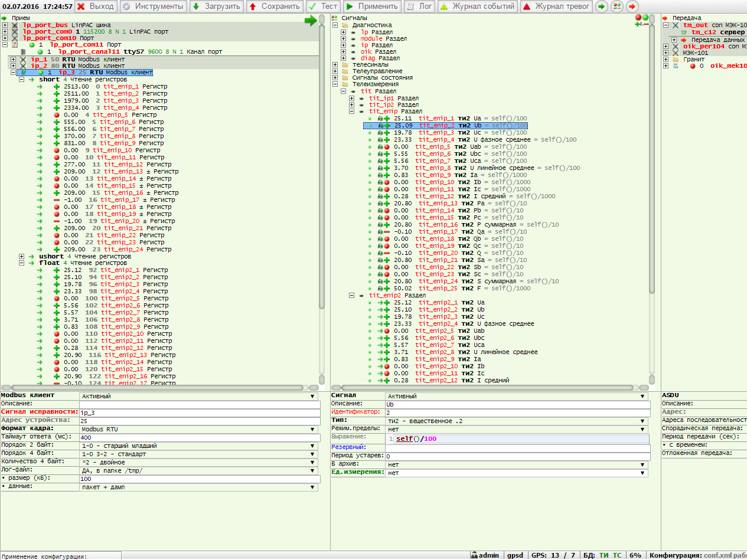Click green status circle in Сигналы panel header

pos(645,18)
